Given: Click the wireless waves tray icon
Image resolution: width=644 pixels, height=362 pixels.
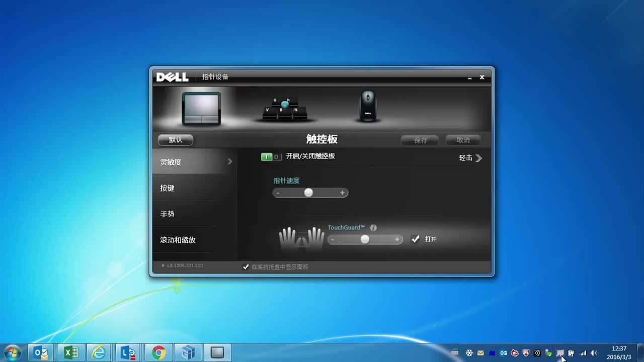Looking at the screenshot, I should (x=537, y=353).
